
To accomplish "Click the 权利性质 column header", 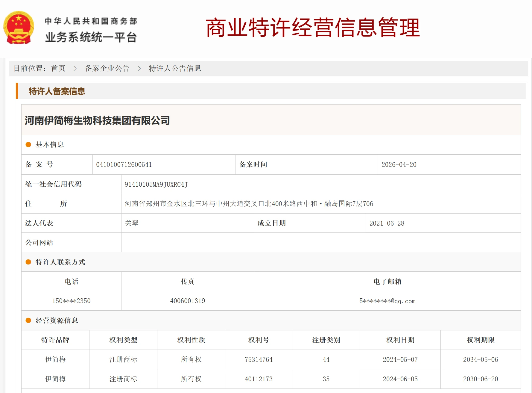I will click(x=191, y=340).
